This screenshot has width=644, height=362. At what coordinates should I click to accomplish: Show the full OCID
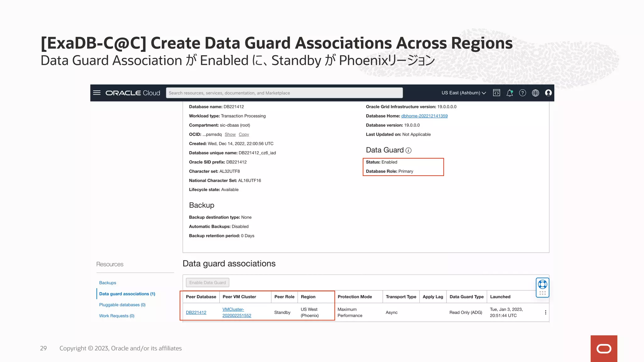click(x=230, y=134)
